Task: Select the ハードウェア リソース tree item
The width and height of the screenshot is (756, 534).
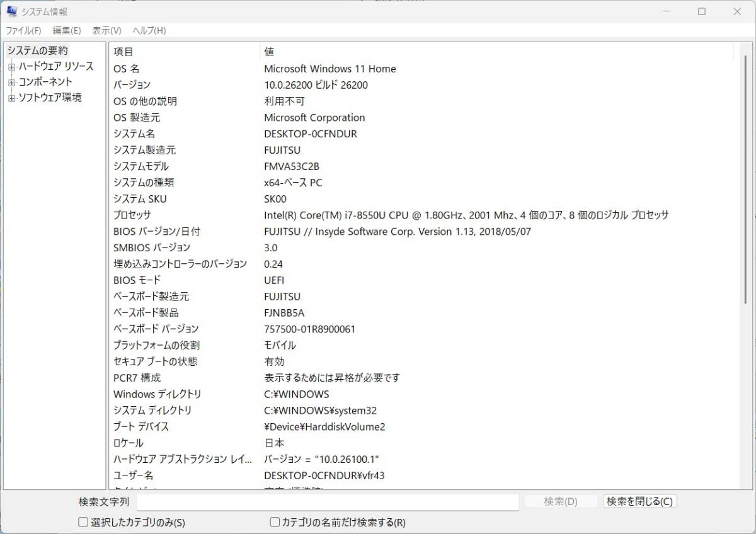Action: 56,66
